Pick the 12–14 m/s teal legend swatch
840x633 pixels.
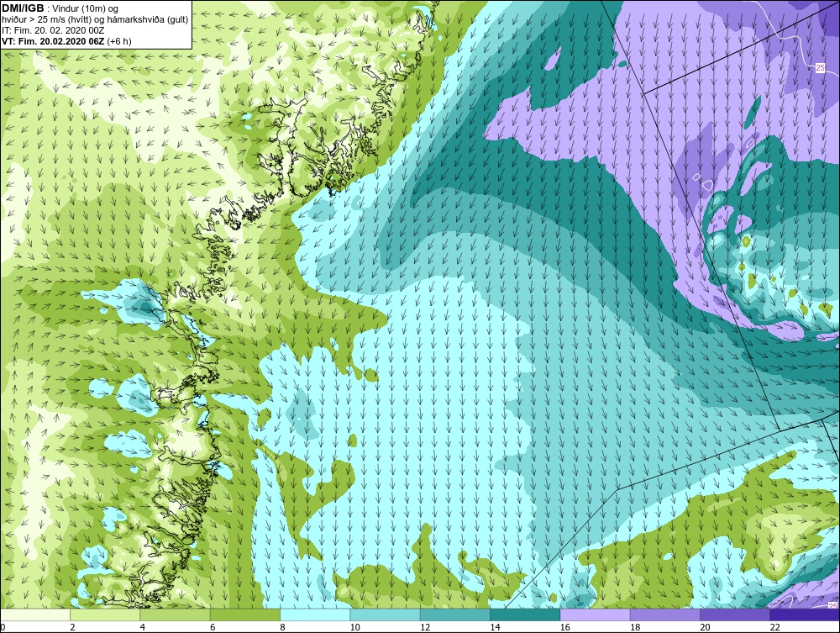click(454, 615)
